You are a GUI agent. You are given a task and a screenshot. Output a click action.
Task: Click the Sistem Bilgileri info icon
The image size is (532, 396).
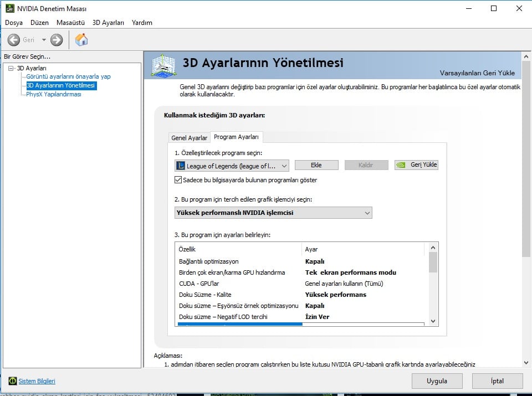[13, 381]
